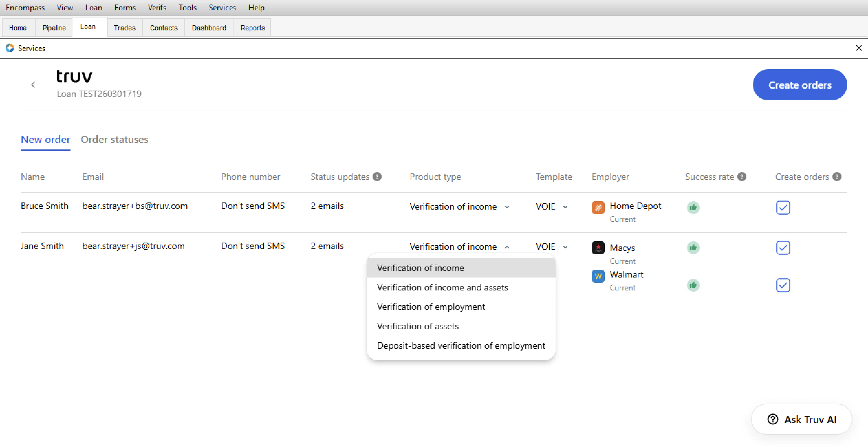Click the thumbs-up success rate icon for Bruce Smith
The image size is (868, 447).
point(693,208)
